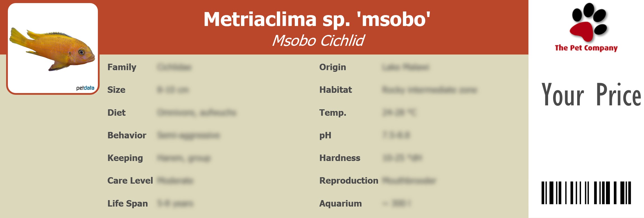Viewport: 644px width, 218px height.
Task: Click the paw print logo icon
Action: pos(588,22)
